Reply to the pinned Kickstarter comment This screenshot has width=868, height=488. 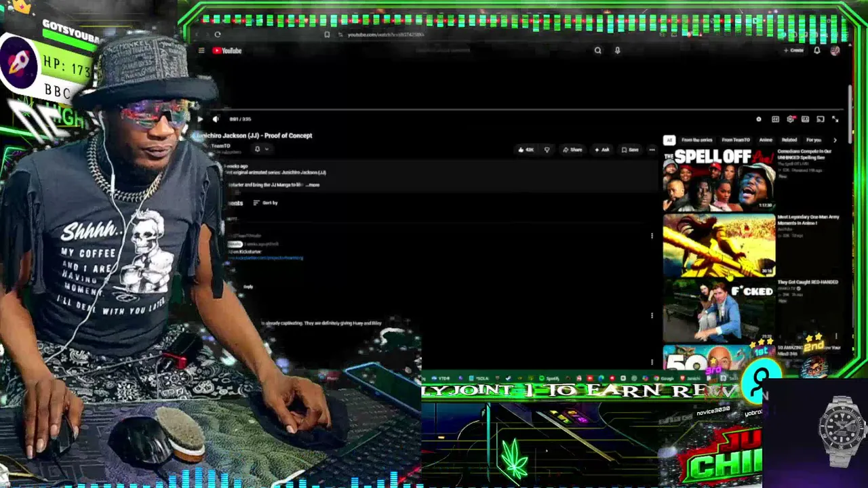[248, 287]
